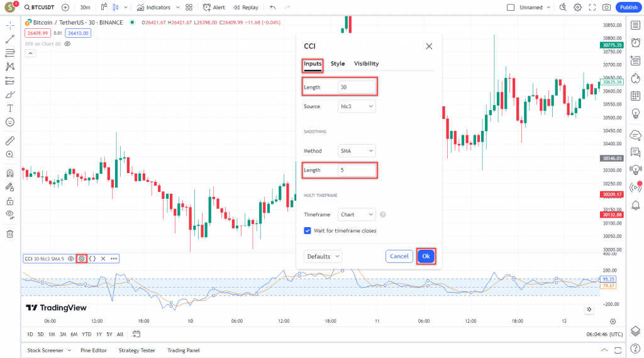
Task: Open the Trading Panel tab
Action: coord(183,350)
